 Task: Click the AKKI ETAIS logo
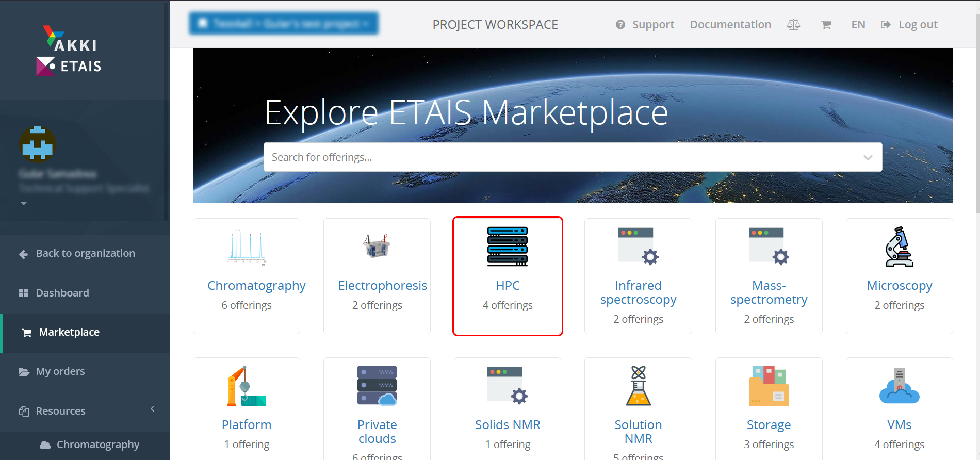coord(69,51)
